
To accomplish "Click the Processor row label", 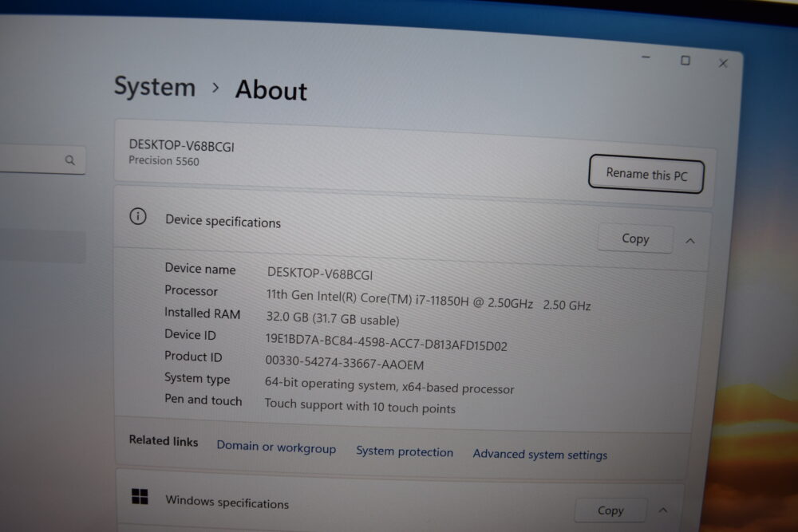I will pos(191,290).
